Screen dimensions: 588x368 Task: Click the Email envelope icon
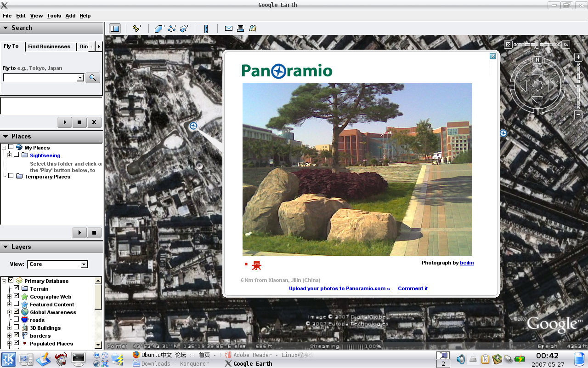[x=228, y=29]
